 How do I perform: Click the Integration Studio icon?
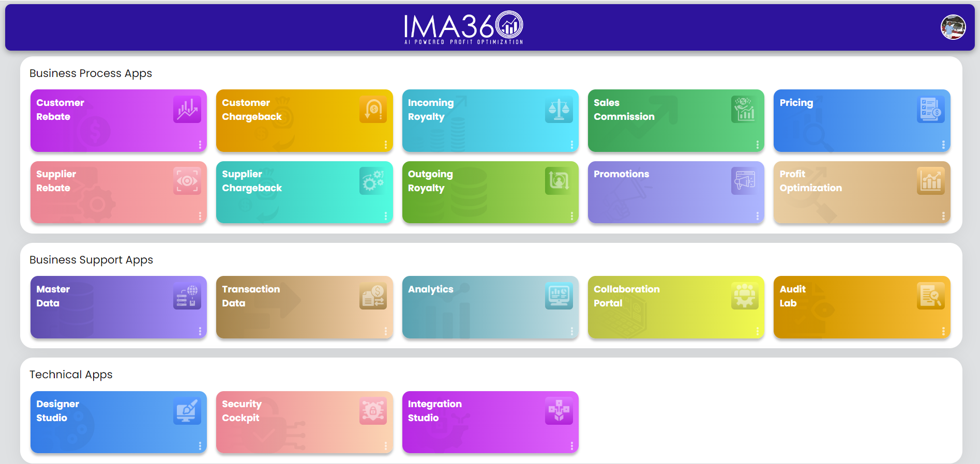559,411
